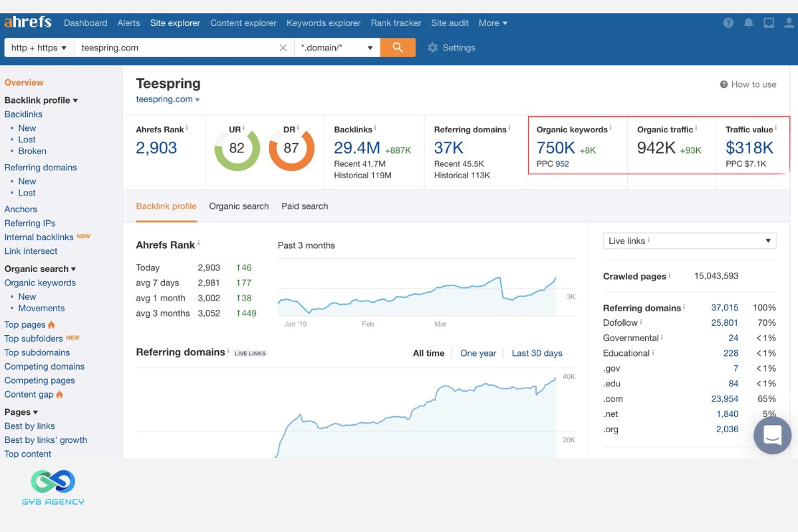Click the fire icon beside Top pages
Viewport: 798px width, 532px height.
click(51, 325)
